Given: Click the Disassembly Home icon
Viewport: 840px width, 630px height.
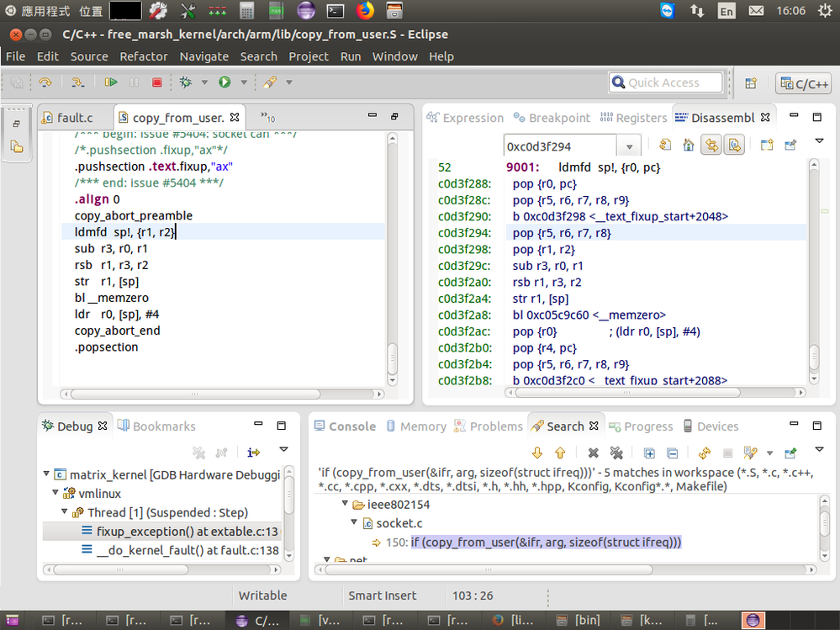Looking at the screenshot, I should 689,145.
